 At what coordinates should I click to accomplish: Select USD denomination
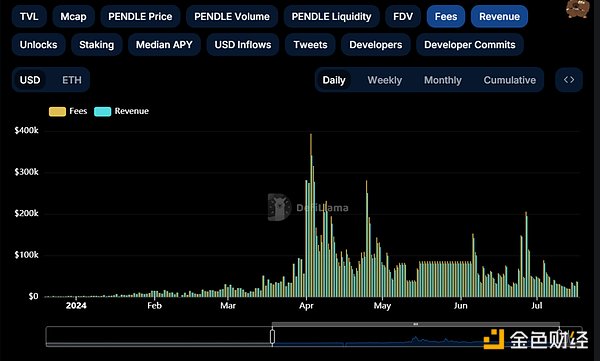(30, 80)
